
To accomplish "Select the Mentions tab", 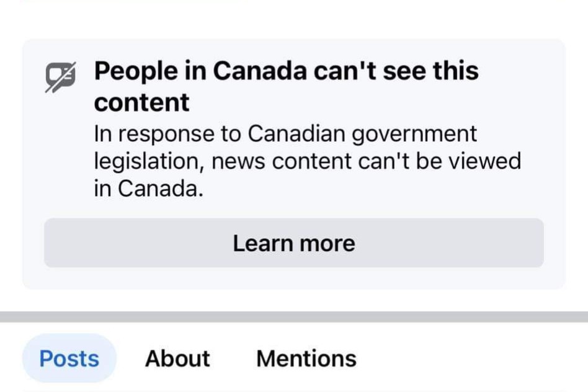I will (306, 359).
